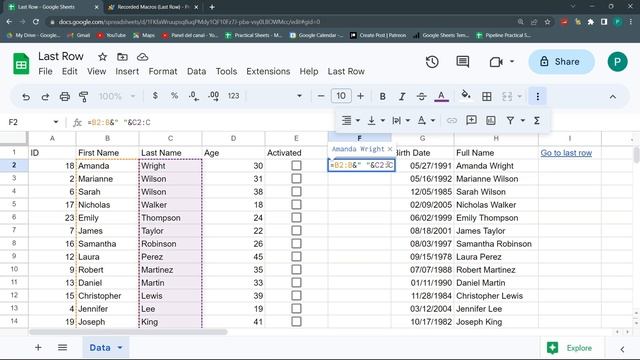640x360 pixels.
Task: Expand vertical align dropdown
Action: (383, 120)
